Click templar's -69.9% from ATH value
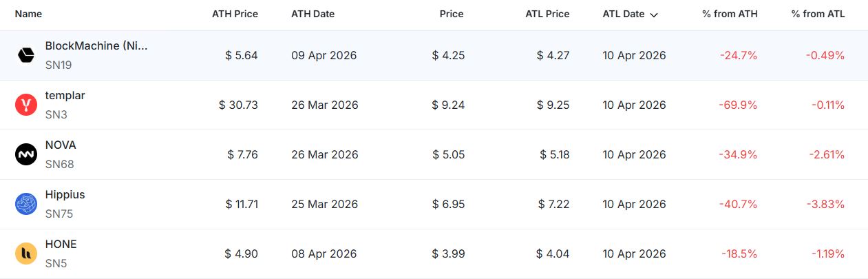868x279 pixels. 739,105
